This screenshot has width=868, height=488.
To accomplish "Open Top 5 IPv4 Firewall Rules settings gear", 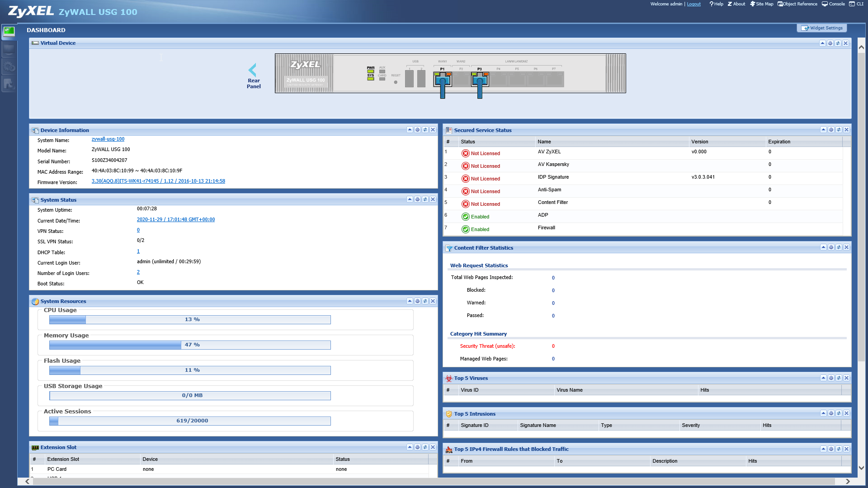I will [x=831, y=449].
